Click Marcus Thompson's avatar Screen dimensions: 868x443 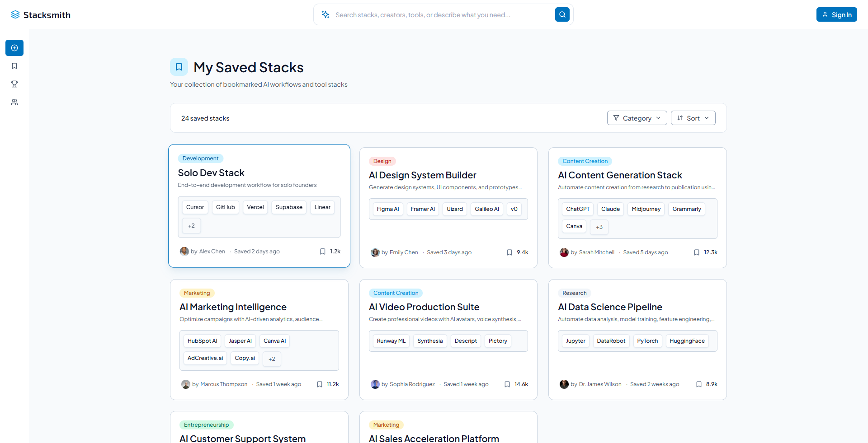185,384
